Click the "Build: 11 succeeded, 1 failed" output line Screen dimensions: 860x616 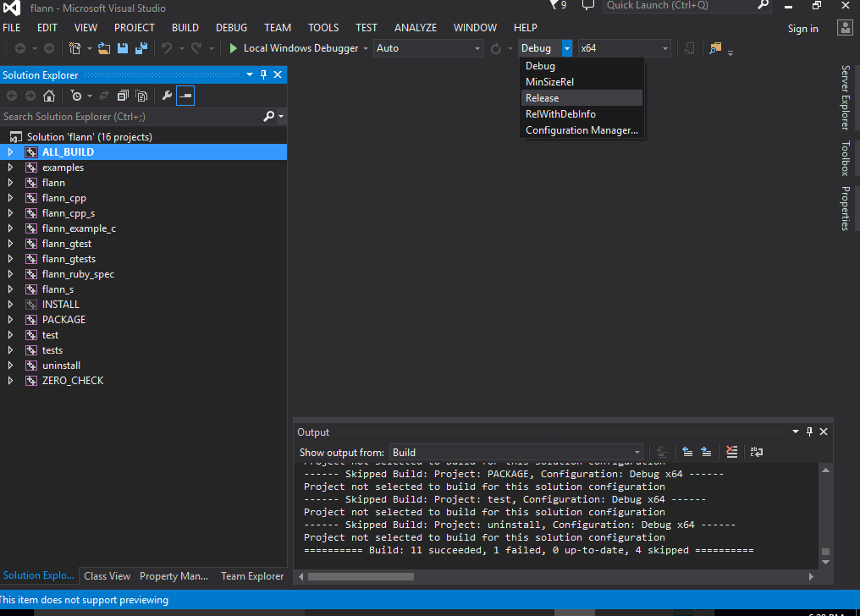tap(529, 550)
